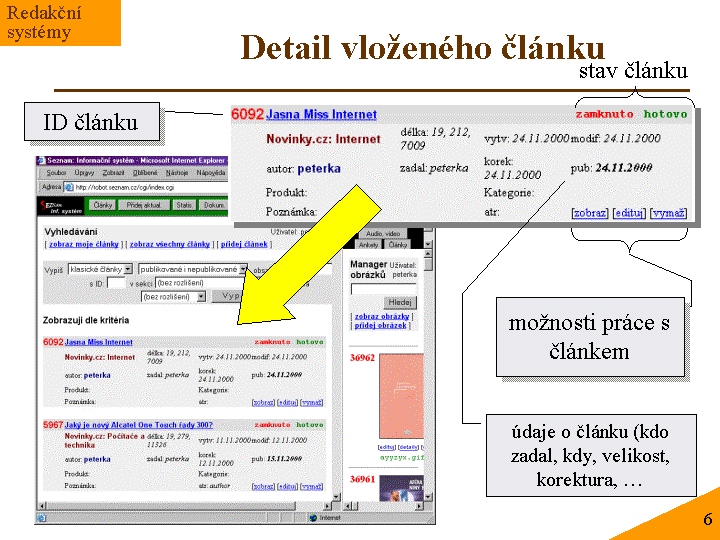Open the Zobrazit menu
Screen dimensions: 720x540
pos(113,173)
